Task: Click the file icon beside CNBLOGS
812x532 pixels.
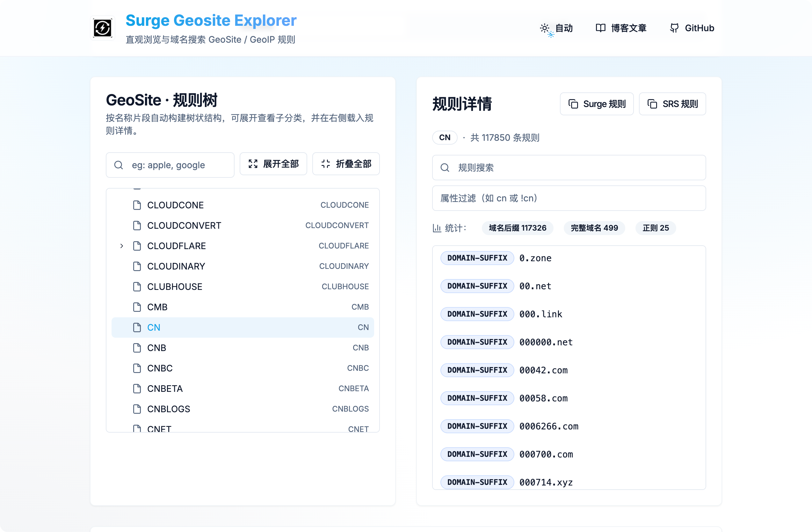Action: click(x=137, y=409)
